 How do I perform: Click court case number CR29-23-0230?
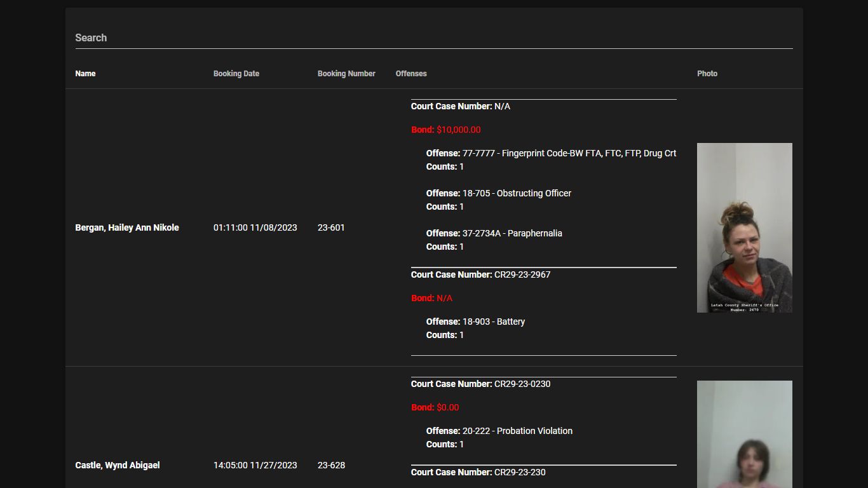(x=522, y=384)
